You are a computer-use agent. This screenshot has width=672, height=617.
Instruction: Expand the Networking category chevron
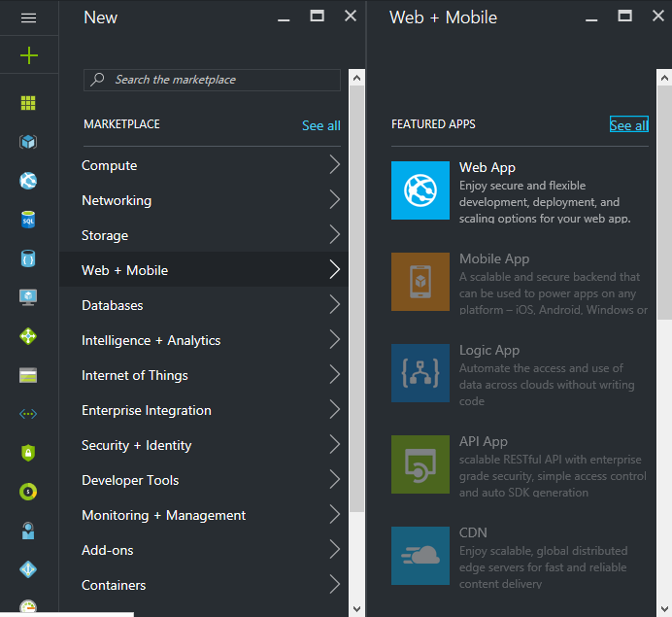[x=335, y=200]
